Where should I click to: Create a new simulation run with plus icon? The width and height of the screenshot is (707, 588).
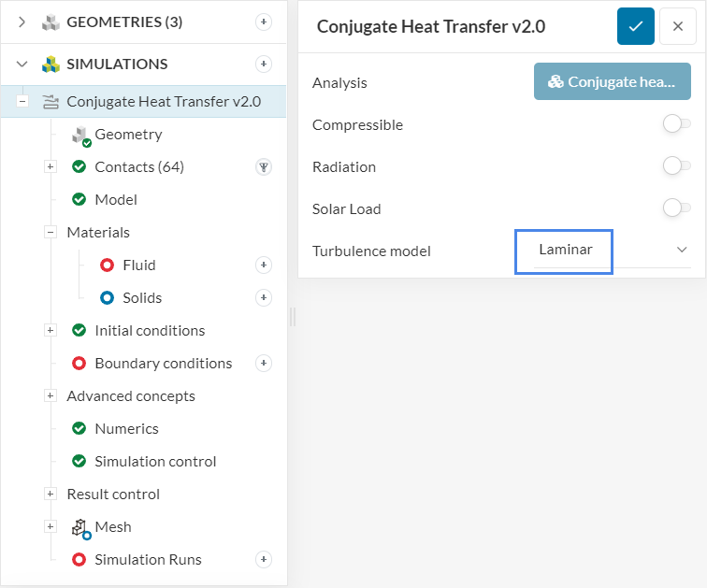264,560
